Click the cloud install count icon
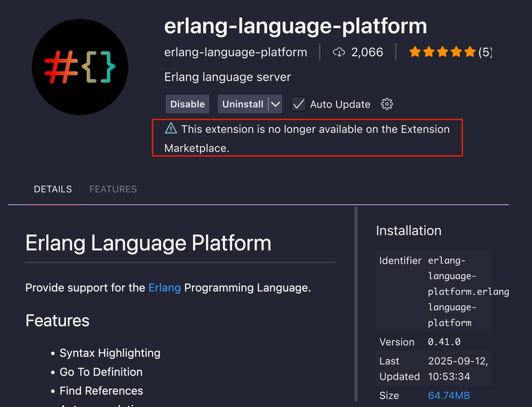 pyautogui.click(x=338, y=52)
